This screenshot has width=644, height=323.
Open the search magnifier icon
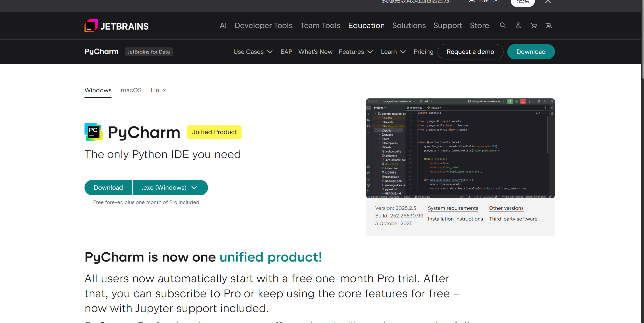pos(502,25)
